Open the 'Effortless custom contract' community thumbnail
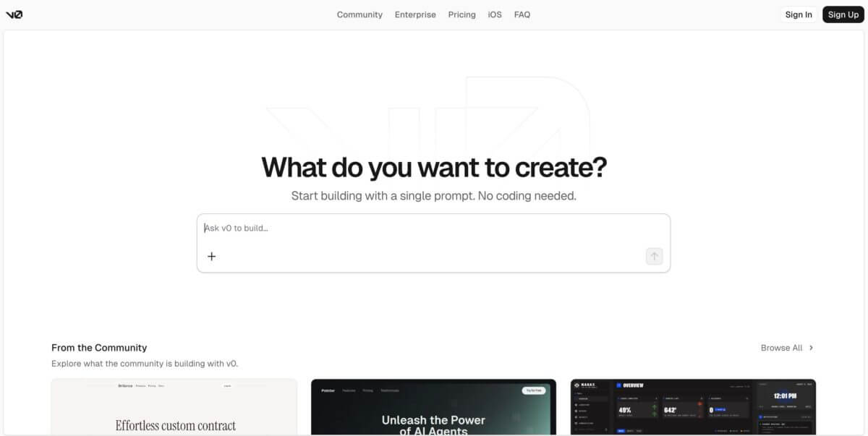Screen dimensions: 868x436 coord(174,407)
